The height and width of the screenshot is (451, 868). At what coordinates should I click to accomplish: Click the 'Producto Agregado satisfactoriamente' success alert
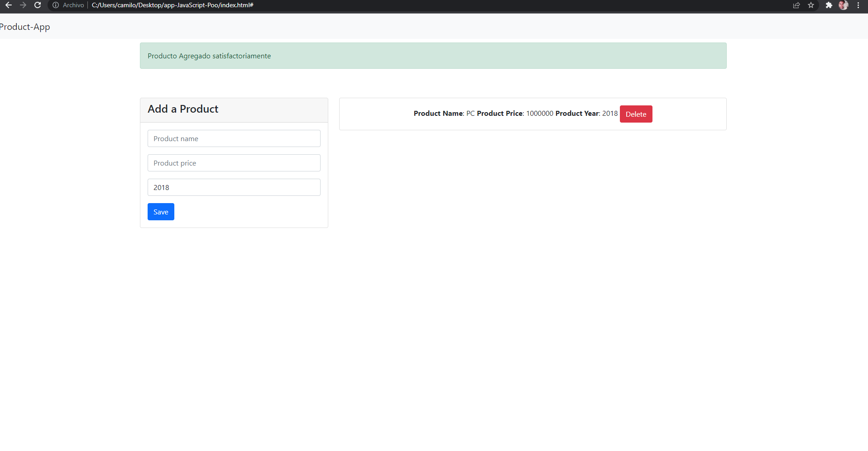pos(433,55)
